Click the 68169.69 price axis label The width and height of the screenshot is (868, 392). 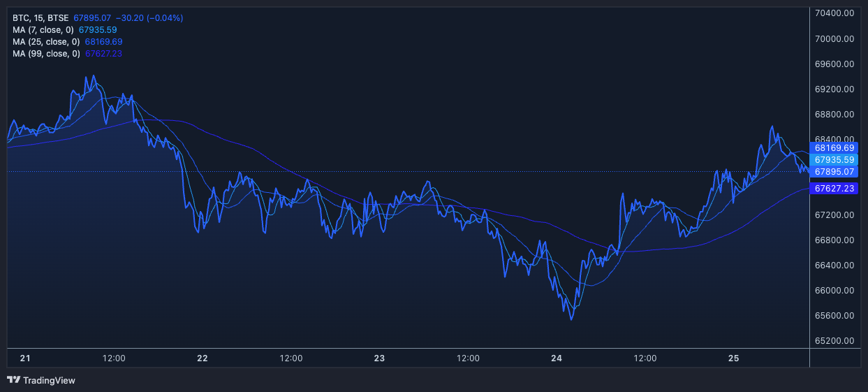[834, 148]
